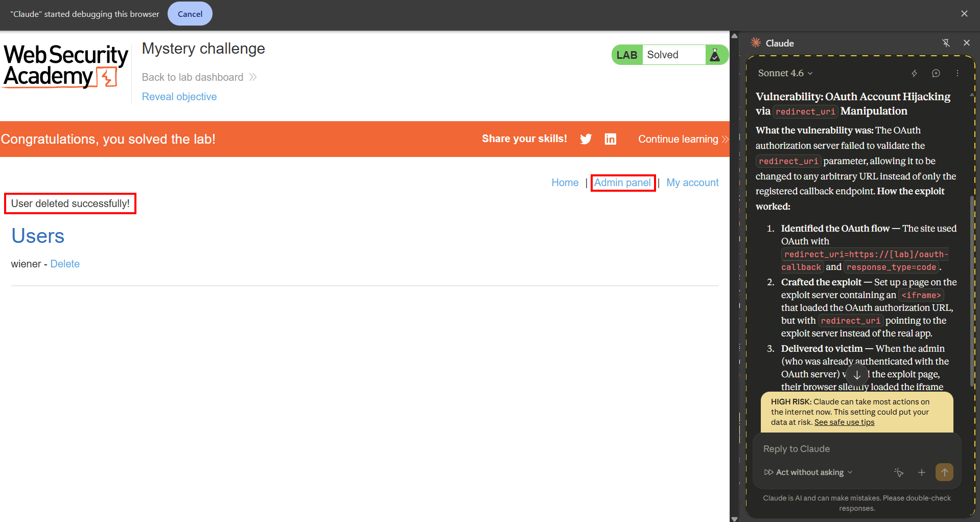Click the element selector cursor icon
The height and width of the screenshot is (522, 980).
[x=899, y=472]
